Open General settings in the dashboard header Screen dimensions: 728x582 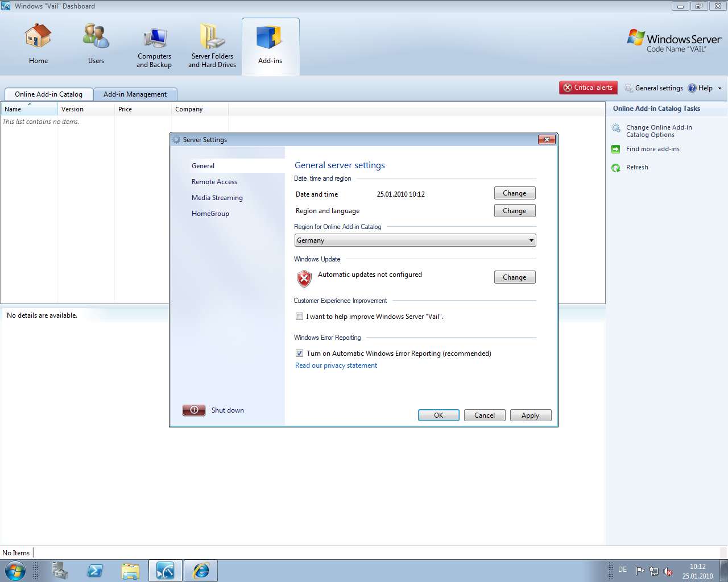pos(653,88)
